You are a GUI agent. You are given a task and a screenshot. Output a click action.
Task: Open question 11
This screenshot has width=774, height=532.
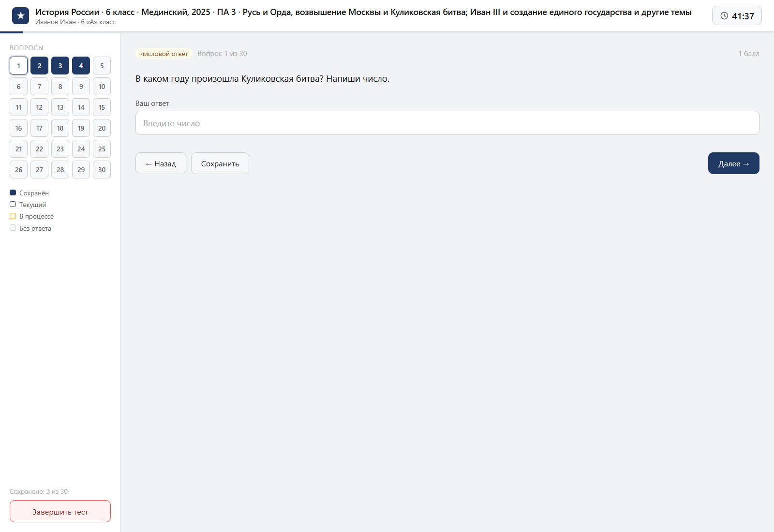coord(18,107)
